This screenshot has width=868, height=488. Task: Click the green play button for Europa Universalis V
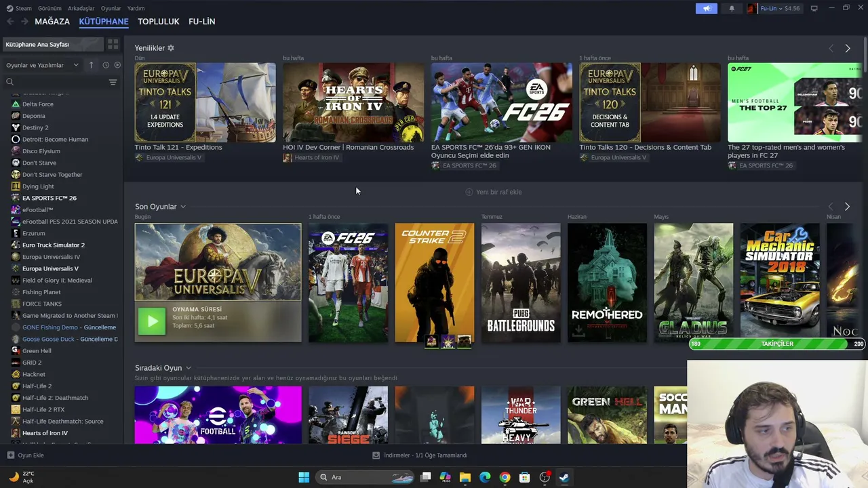[x=152, y=321]
